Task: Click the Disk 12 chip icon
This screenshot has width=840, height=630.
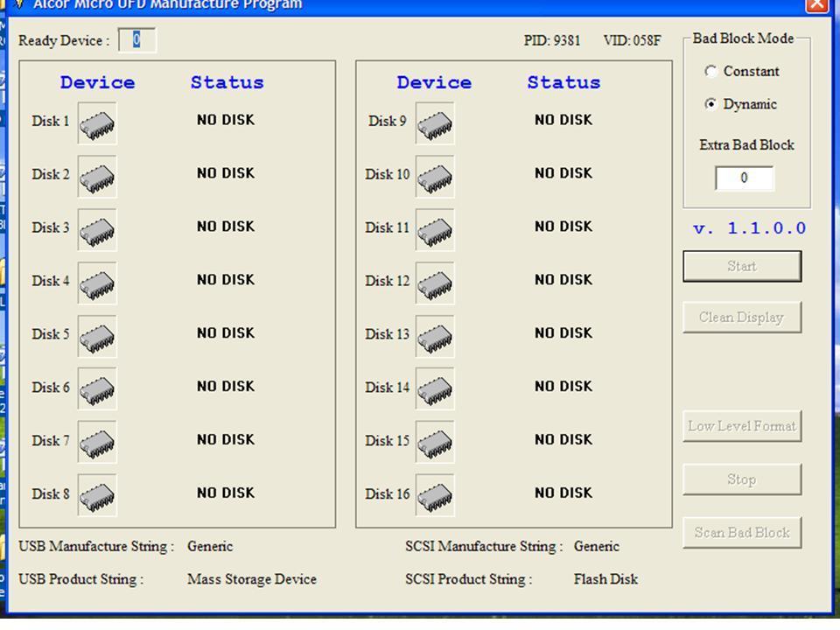Action: click(435, 283)
